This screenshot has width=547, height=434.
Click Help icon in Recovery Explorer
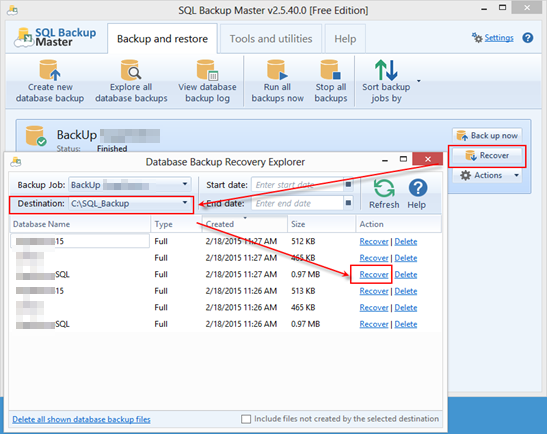[418, 188]
